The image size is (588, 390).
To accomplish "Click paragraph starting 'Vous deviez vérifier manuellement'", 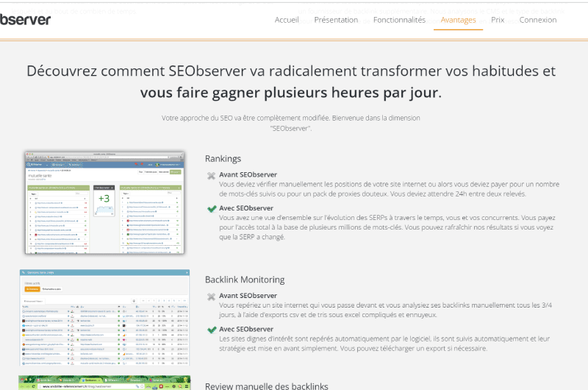I will 390,189.
